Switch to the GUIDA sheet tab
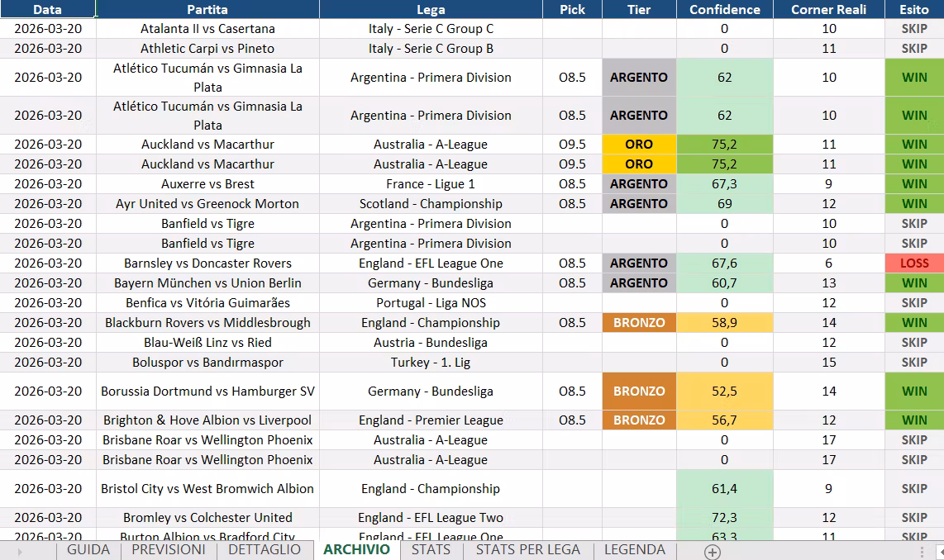The width and height of the screenshot is (944, 560). coord(88,550)
